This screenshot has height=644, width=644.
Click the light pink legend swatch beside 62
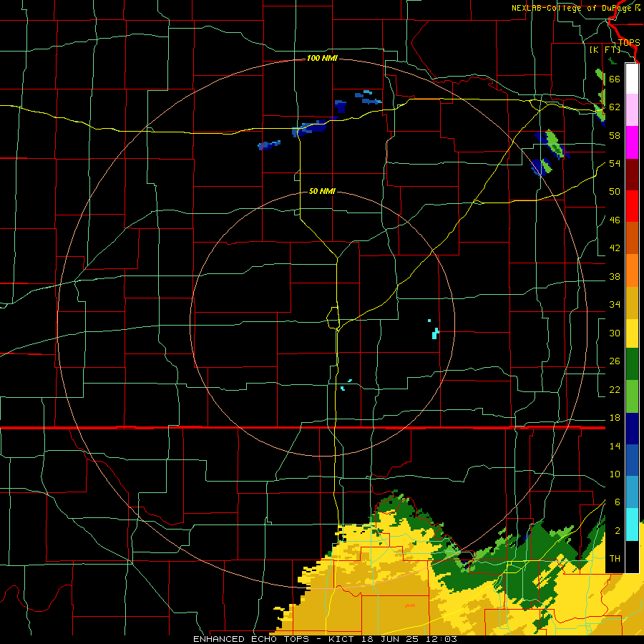coord(632,109)
